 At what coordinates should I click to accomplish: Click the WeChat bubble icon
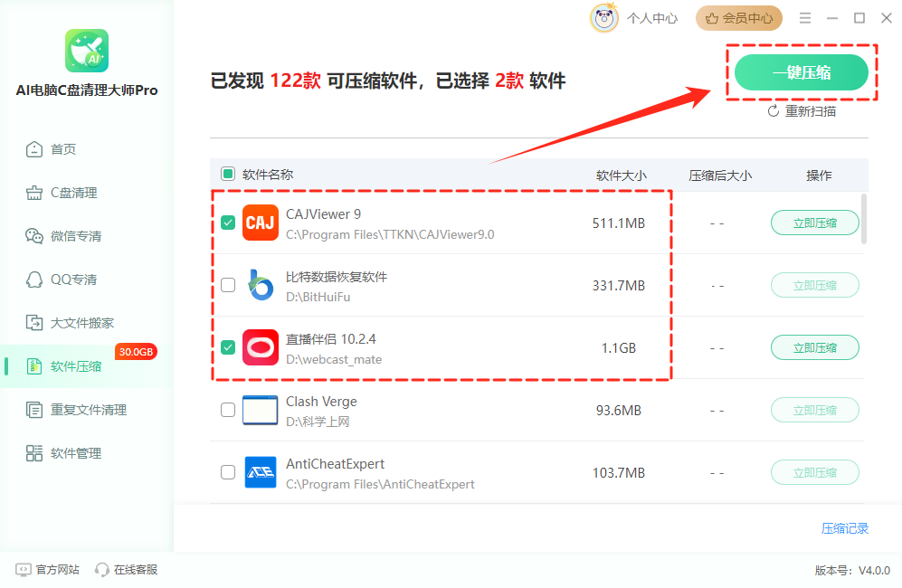(x=34, y=236)
